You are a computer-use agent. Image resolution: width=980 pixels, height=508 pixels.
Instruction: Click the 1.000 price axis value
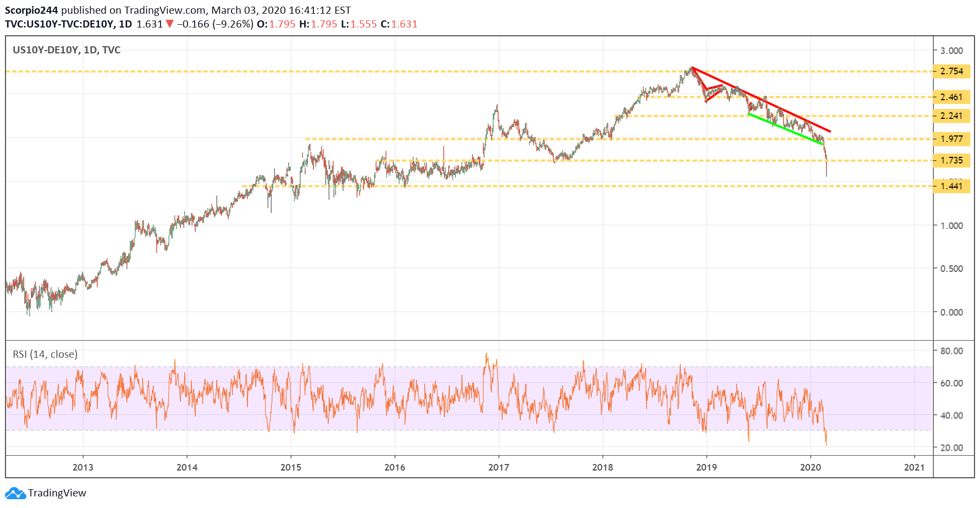click(951, 226)
